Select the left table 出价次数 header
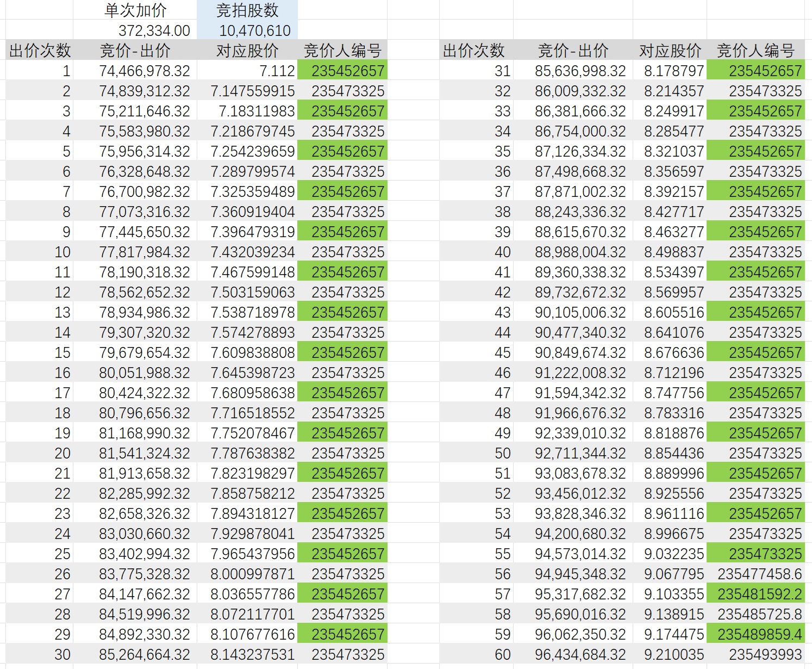This screenshot has height=669, width=812. tap(40, 51)
